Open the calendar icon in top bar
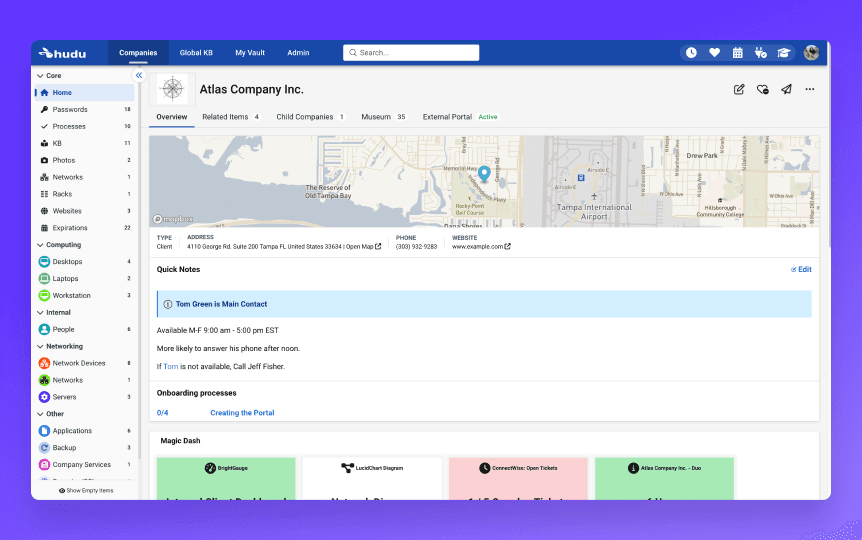This screenshot has width=862, height=540. 737,53
